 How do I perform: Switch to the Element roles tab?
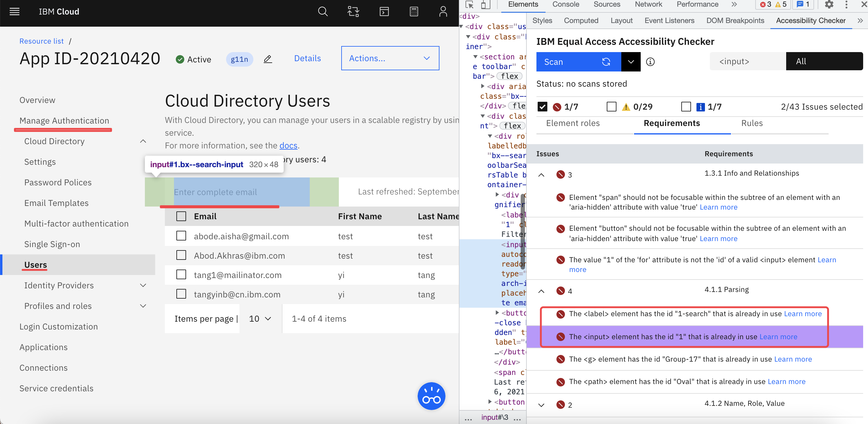(x=573, y=123)
